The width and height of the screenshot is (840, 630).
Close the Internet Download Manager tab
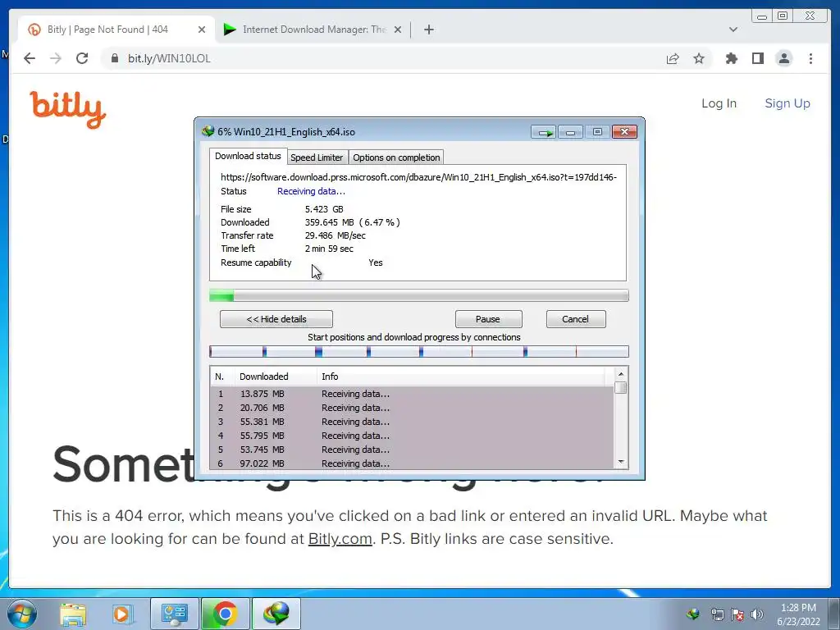pos(398,30)
